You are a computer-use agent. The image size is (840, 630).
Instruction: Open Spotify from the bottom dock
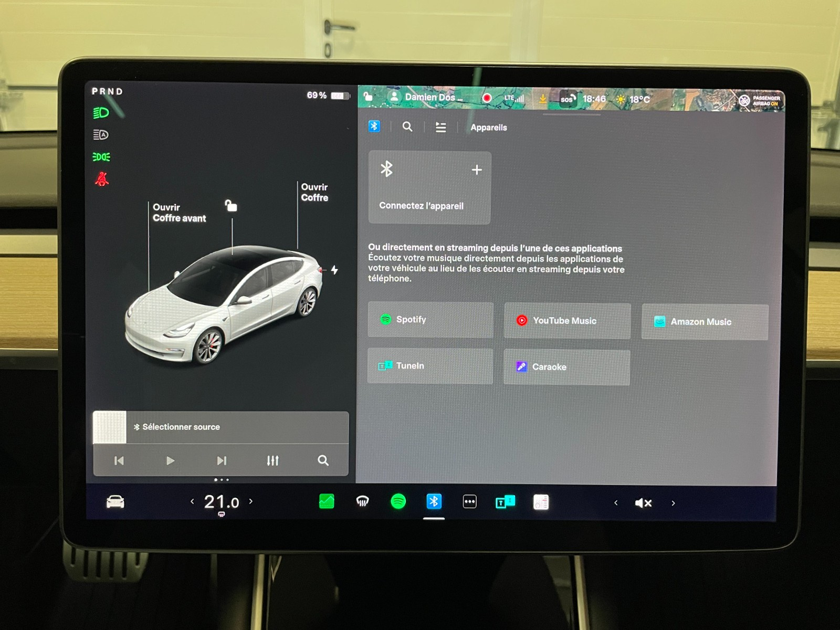(x=398, y=502)
